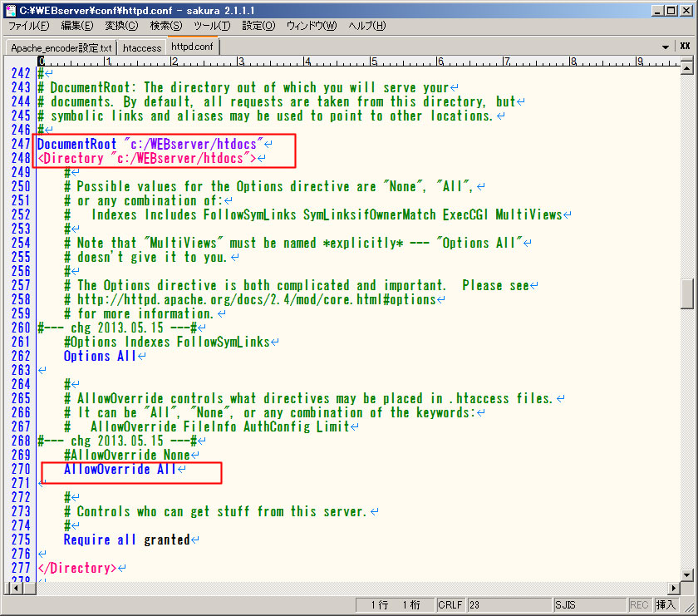Switch to Apache_encoder設定.txt tab
The height and width of the screenshot is (616, 698).
pyautogui.click(x=61, y=47)
